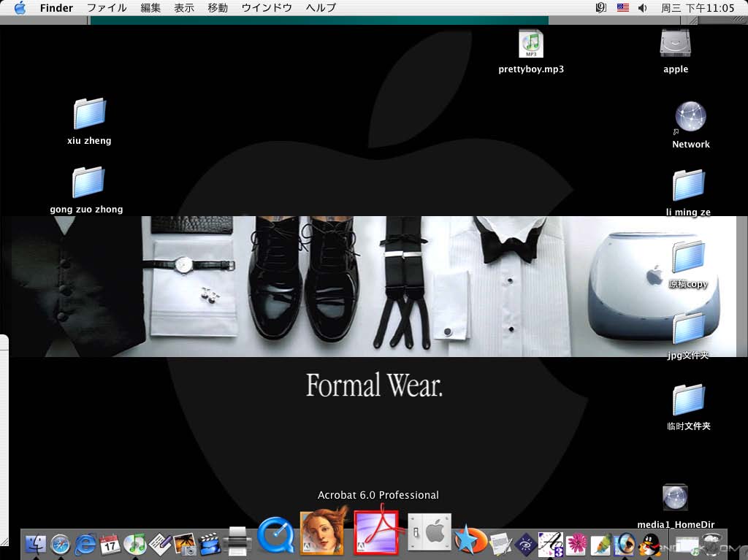Select the media1_HomeDir network volume icon
Image resolution: width=748 pixels, height=560 pixels.
[675, 498]
